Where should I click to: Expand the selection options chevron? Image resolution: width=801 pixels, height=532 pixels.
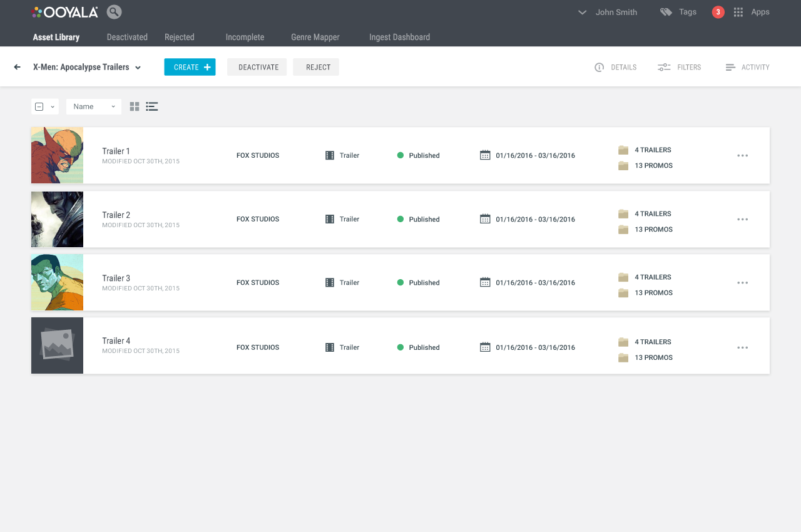point(53,107)
